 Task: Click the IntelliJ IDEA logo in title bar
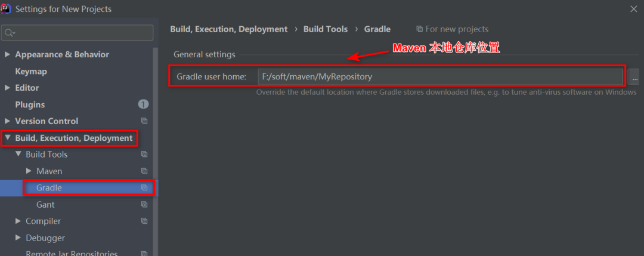6,8
